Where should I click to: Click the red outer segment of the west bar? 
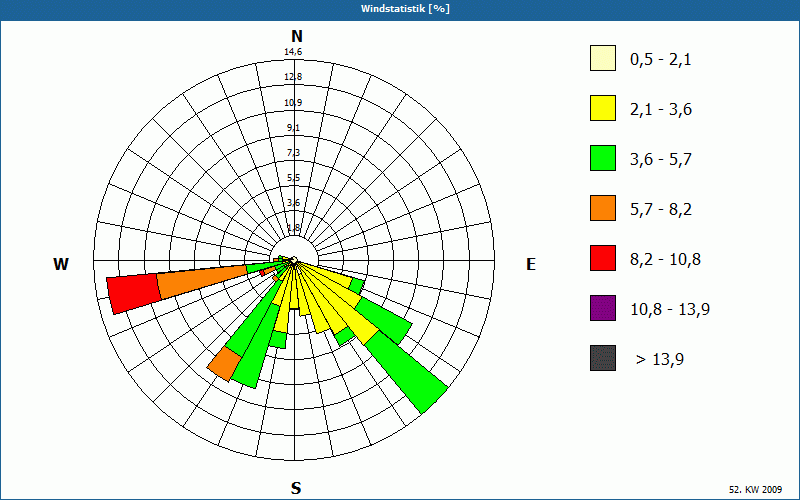pos(134,293)
